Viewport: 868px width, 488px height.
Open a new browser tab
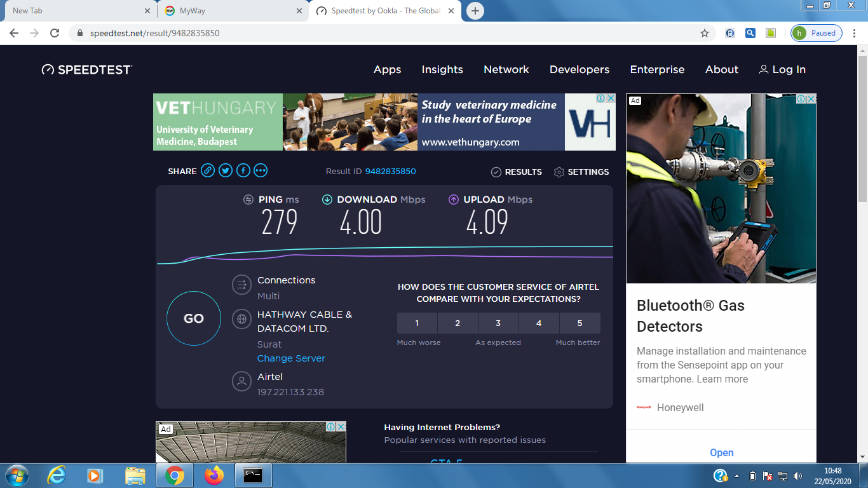click(475, 11)
